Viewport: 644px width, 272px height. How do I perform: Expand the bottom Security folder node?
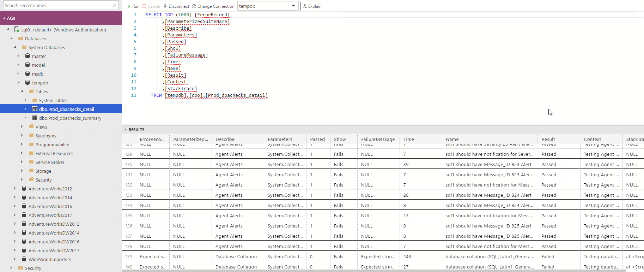(x=11, y=268)
